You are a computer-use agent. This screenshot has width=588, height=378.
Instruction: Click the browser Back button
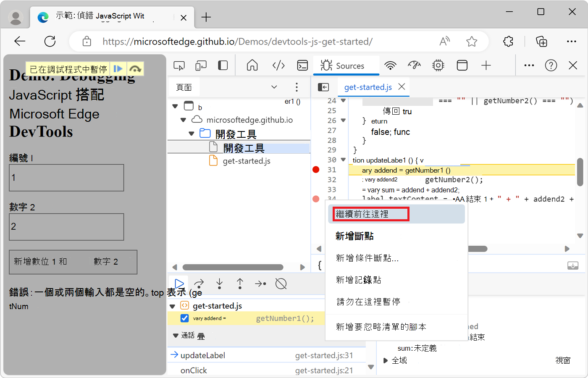tap(20, 41)
